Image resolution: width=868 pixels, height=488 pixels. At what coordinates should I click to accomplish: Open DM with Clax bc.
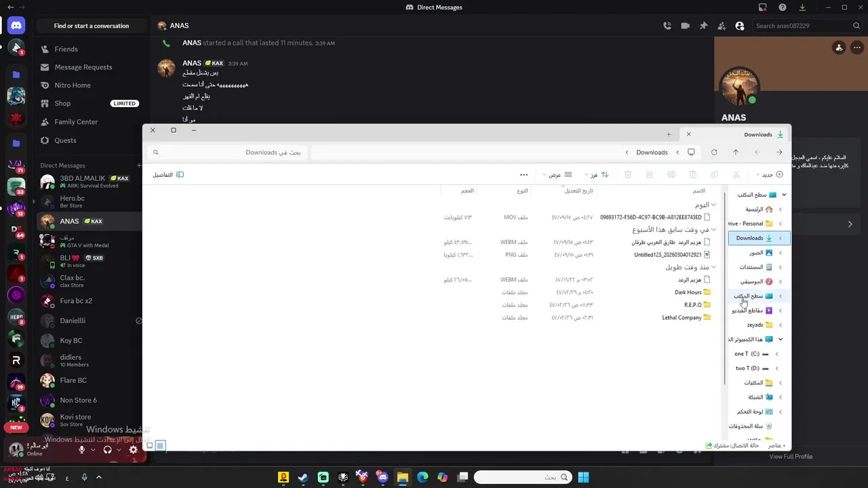pyautogui.click(x=90, y=281)
